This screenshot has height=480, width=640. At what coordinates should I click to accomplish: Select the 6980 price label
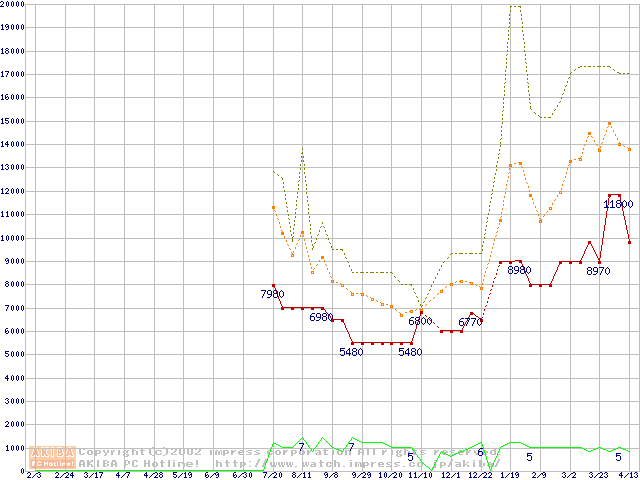click(321, 317)
